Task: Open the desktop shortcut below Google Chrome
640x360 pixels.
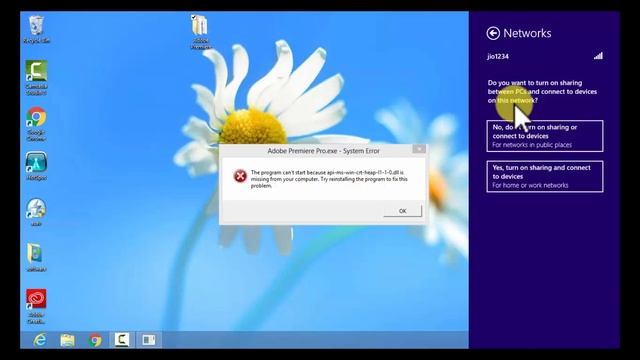Action: (36, 166)
